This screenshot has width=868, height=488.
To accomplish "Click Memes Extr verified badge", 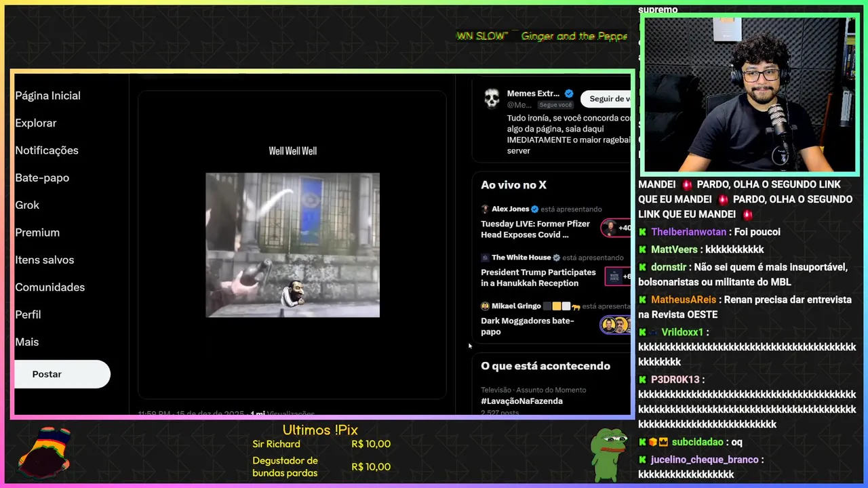I will coord(569,94).
